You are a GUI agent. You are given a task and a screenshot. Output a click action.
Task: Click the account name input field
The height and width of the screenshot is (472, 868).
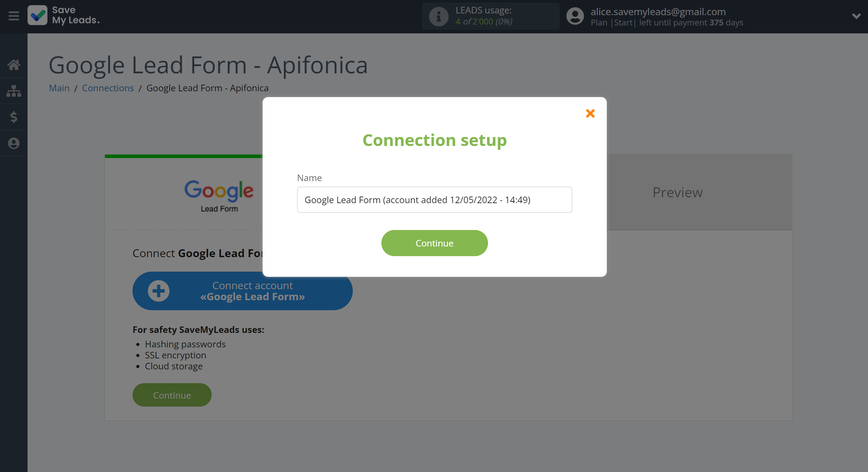pyautogui.click(x=434, y=199)
